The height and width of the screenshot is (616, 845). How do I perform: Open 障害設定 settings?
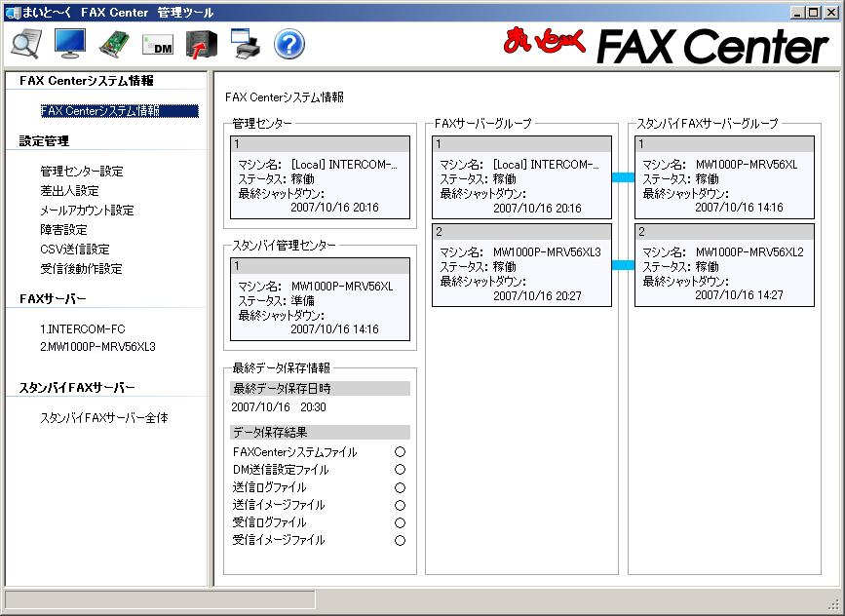[x=63, y=230]
